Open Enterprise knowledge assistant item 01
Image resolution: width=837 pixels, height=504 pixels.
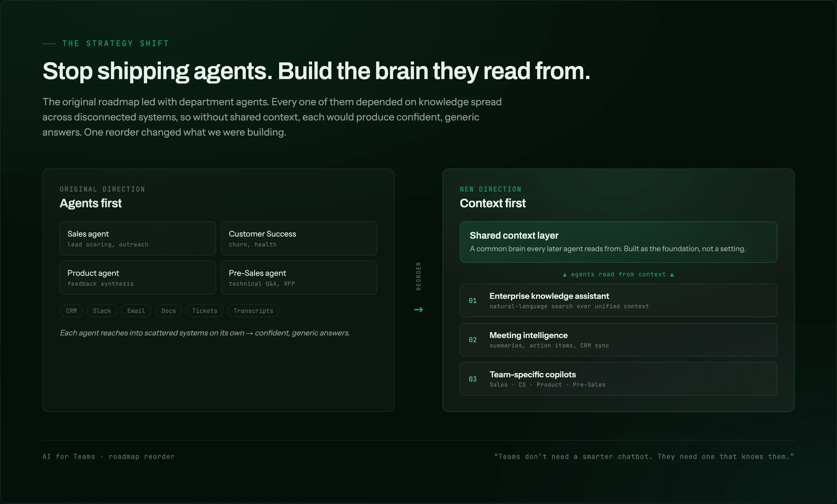[618, 301]
